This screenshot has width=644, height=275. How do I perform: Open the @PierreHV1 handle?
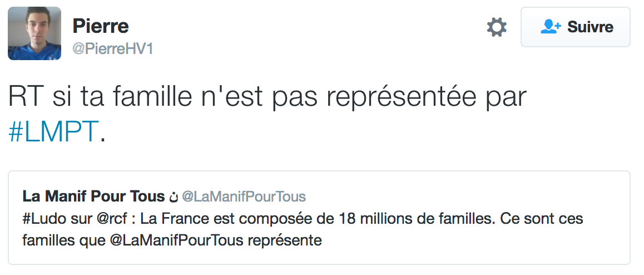113,49
